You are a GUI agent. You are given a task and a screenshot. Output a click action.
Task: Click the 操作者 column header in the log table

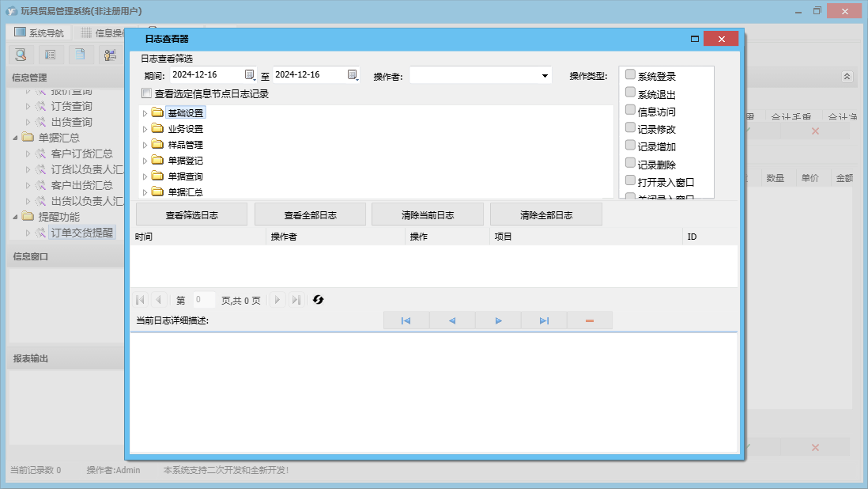(335, 237)
